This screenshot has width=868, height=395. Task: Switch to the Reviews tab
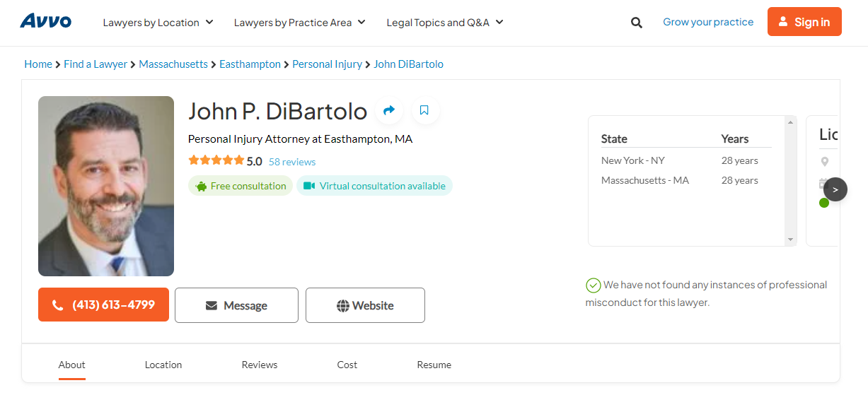pos(260,365)
